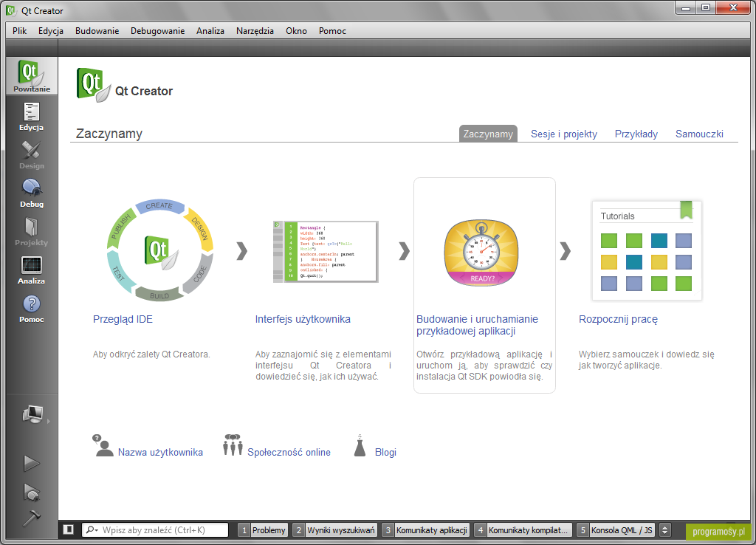Click the green Run play button
The height and width of the screenshot is (545, 756).
click(32, 464)
